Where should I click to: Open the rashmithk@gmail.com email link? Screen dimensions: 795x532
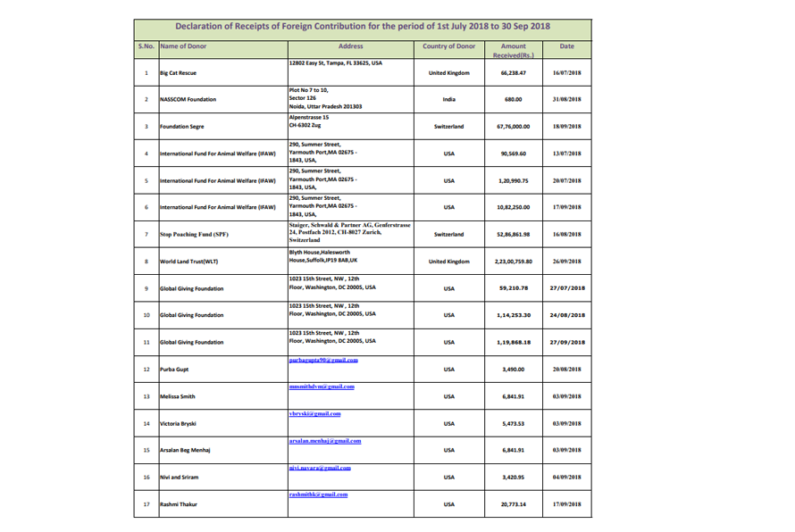(318, 494)
